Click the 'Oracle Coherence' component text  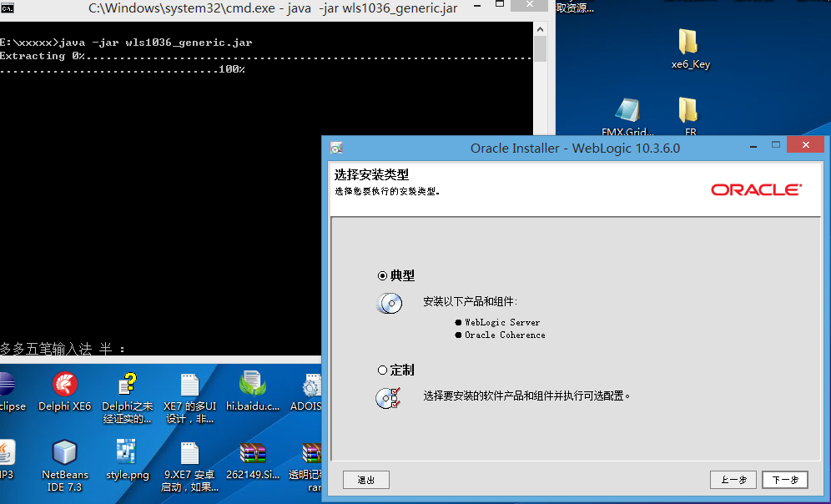[x=505, y=335]
